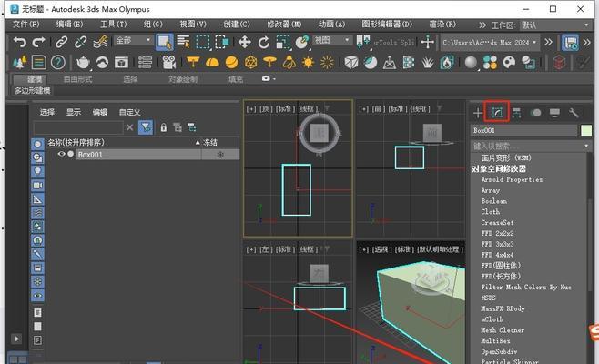Click the Undo arrow icon
Viewport: 599px width, 364px height.
[19, 42]
